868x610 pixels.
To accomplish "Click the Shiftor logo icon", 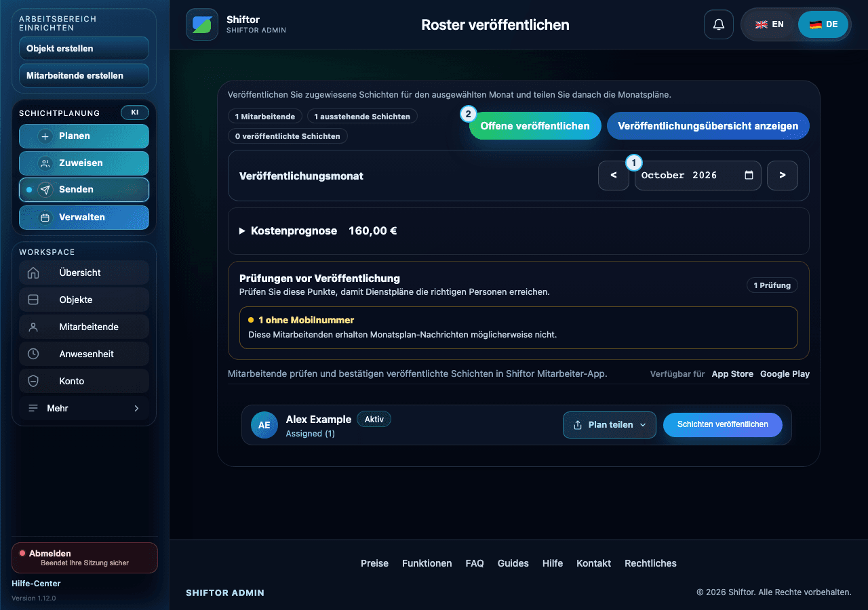I will click(202, 24).
